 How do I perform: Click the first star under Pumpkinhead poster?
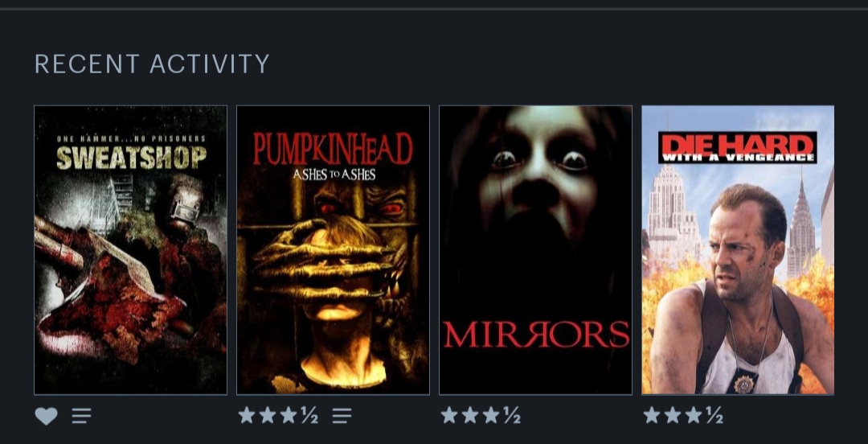click(247, 414)
